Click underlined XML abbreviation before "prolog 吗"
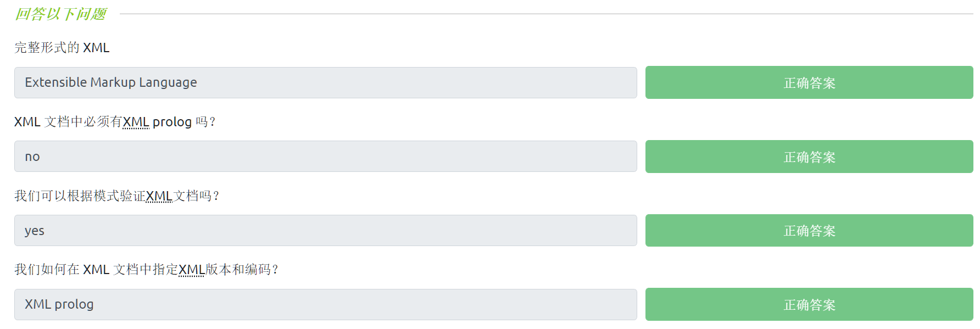The width and height of the screenshot is (980, 329). point(136,122)
